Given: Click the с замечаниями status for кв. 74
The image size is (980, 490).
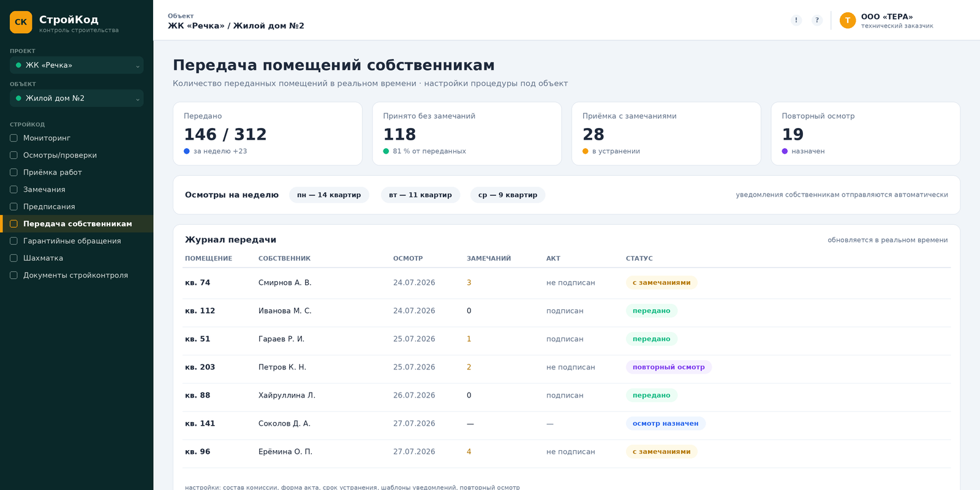Looking at the screenshot, I should 661,282.
